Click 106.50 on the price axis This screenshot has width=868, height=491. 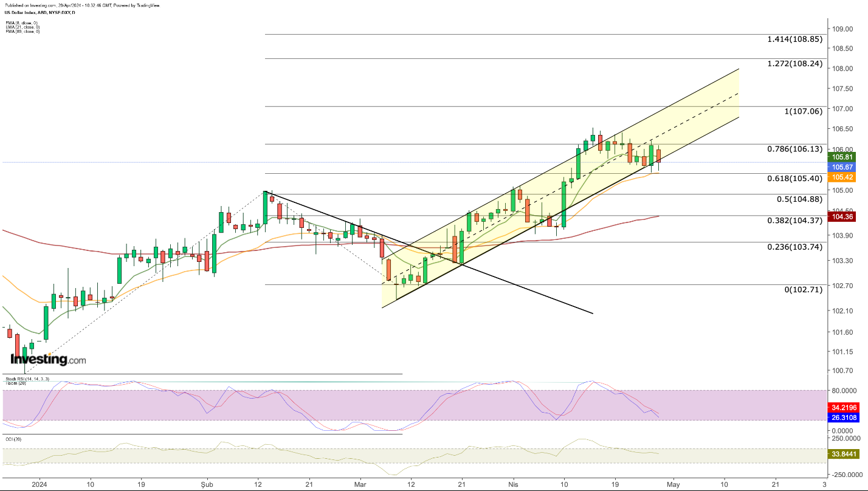coord(842,129)
